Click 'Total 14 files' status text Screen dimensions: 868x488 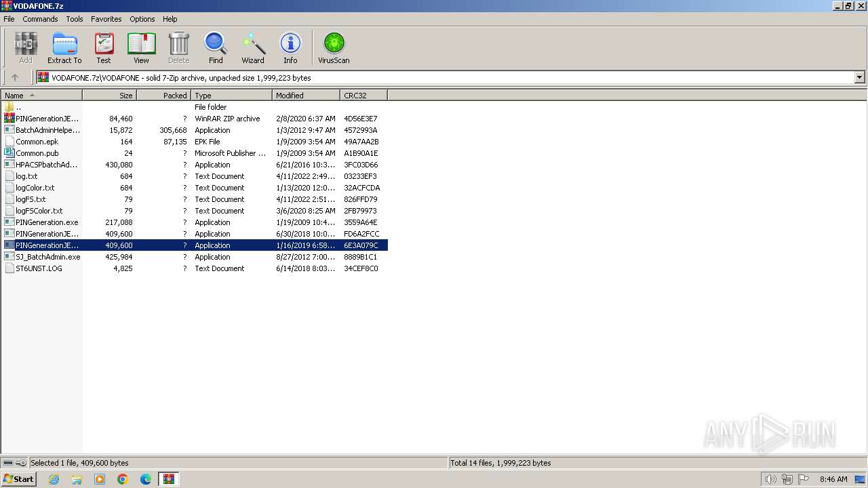click(x=500, y=463)
